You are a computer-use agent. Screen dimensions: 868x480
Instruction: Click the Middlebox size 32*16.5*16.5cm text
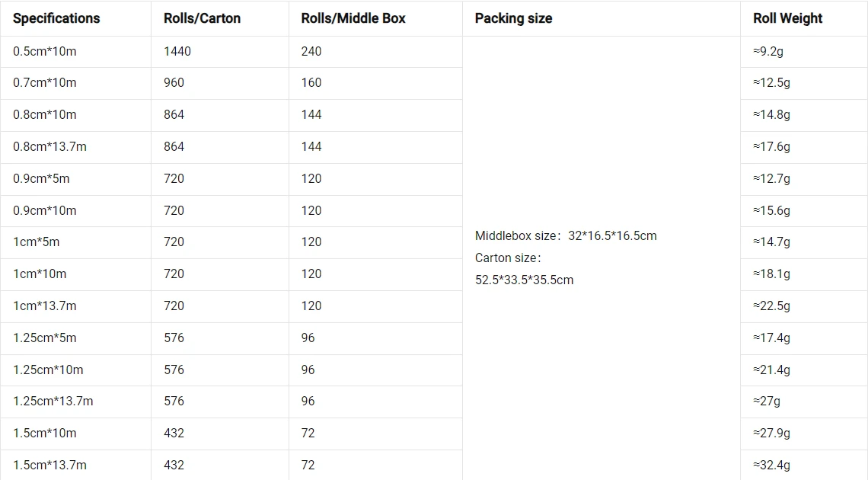[566, 236]
